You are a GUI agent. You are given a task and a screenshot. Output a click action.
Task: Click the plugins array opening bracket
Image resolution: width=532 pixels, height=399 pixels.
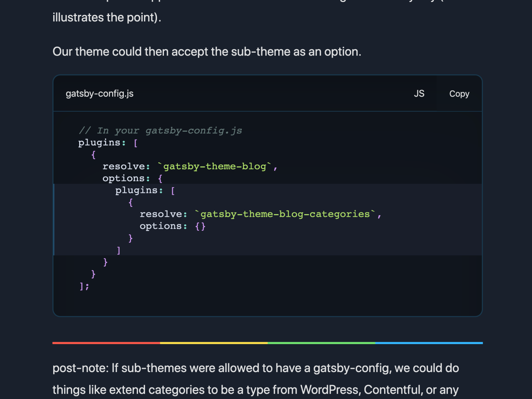(x=136, y=142)
